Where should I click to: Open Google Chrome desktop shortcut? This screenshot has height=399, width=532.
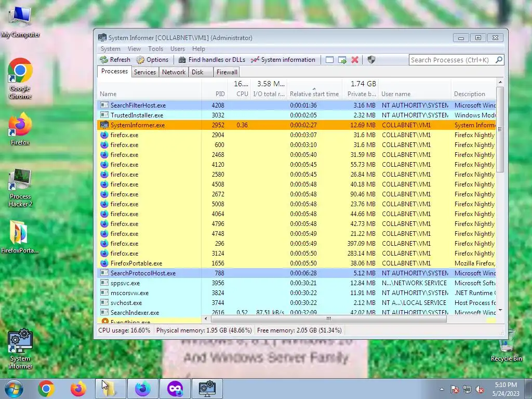(20, 79)
